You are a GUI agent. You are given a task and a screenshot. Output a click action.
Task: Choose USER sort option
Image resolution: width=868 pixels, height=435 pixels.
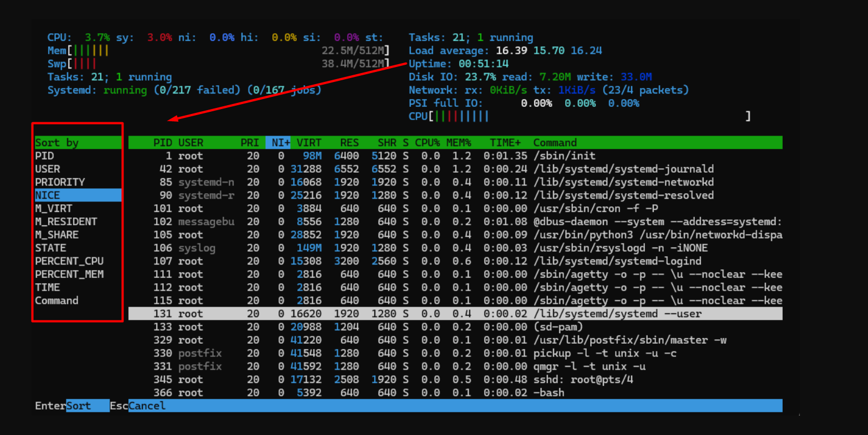pyautogui.click(x=48, y=169)
